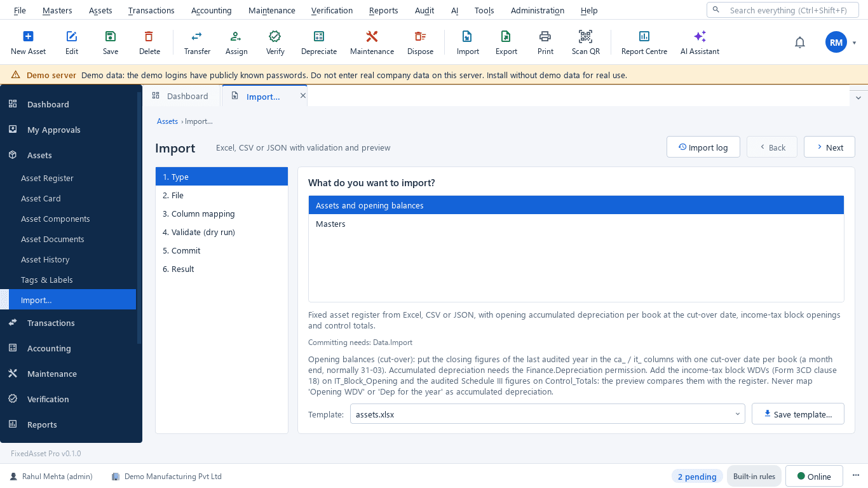
Task: Click the search everything field
Action: 783,10
